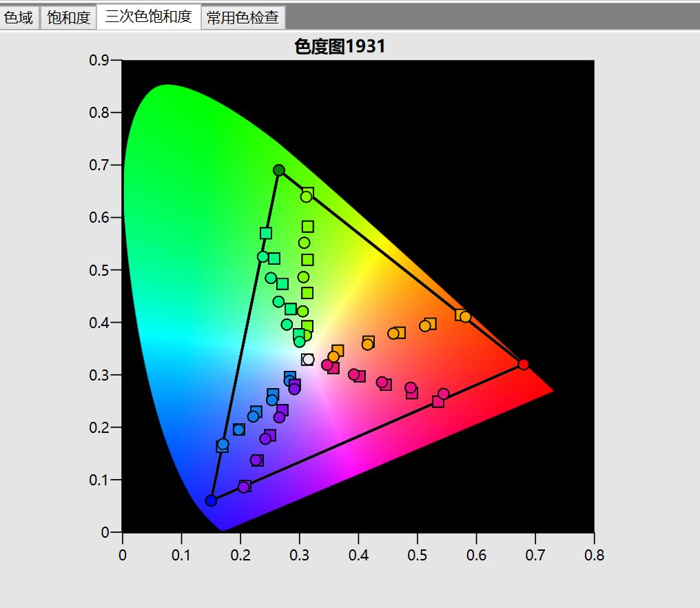Click y-axis label 0.5

coord(99,270)
